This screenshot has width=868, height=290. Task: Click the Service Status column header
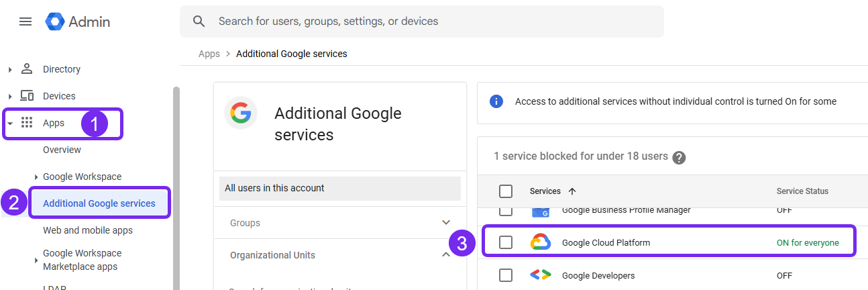pyautogui.click(x=802, y=191)
